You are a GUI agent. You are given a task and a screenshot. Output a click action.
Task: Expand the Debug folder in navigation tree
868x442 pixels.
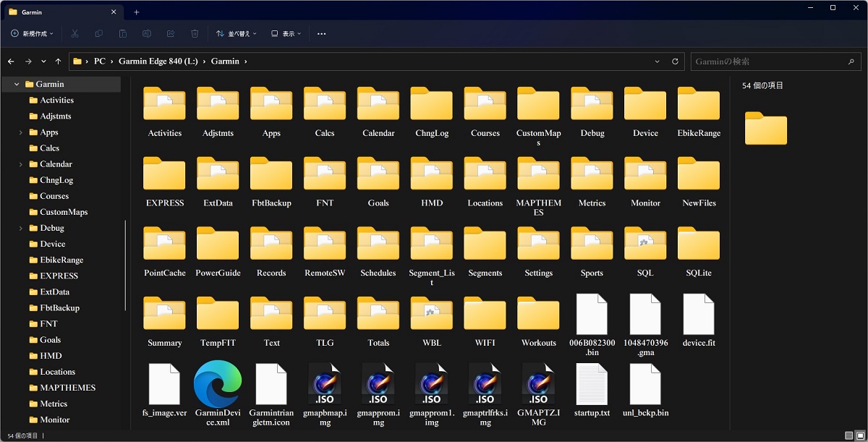point(21,228)
